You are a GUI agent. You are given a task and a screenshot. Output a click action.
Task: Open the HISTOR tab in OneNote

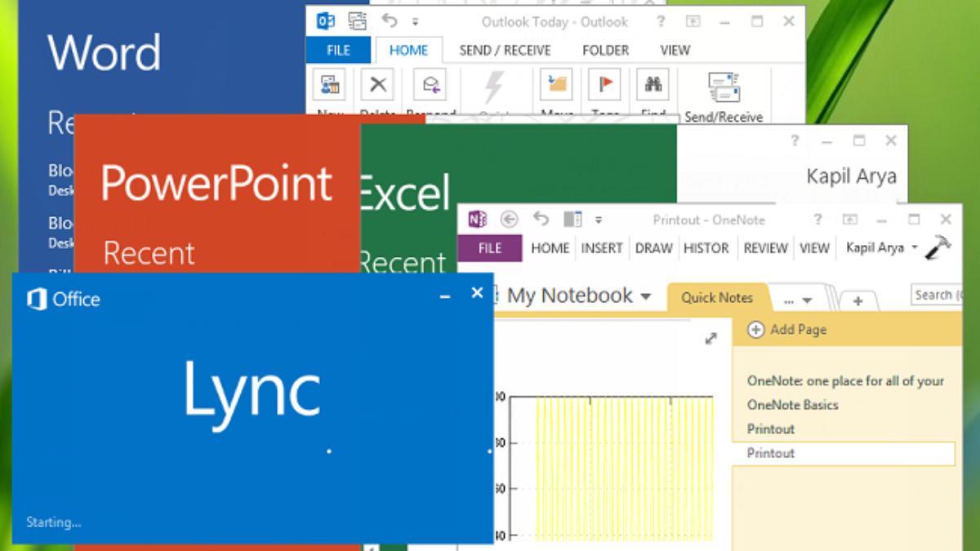click(706, 248)
